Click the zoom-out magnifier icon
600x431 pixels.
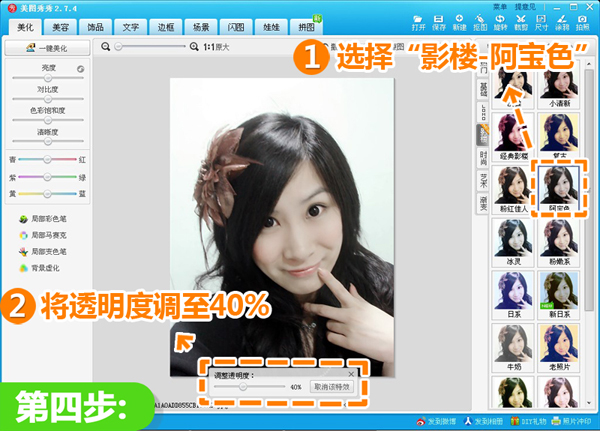coord(106,47)
